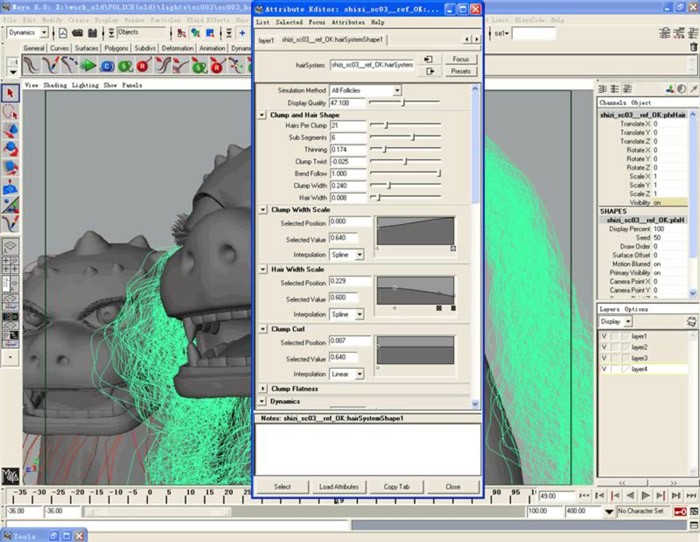The image size is (700, 542).
Task: Open the Attributes menu in Attribute Editor
Action: click(348, 22)
